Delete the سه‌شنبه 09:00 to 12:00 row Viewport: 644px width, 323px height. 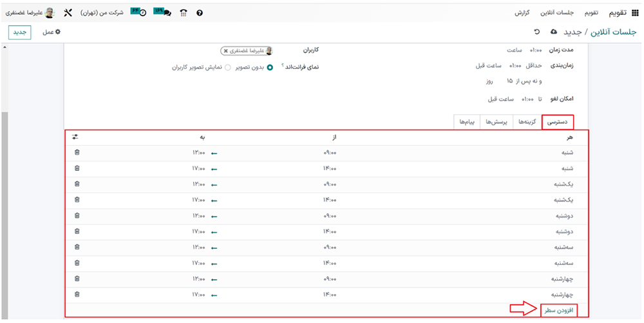point(77,247)
